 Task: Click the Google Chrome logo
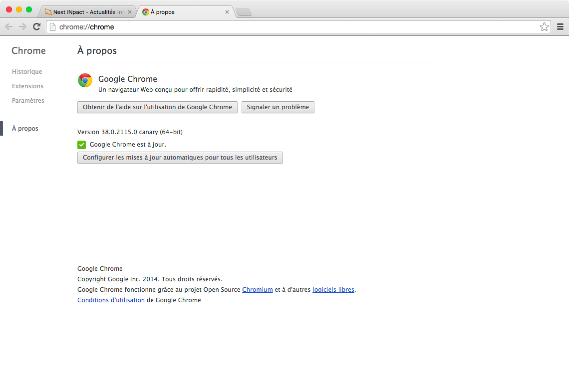tap(85, 80)
